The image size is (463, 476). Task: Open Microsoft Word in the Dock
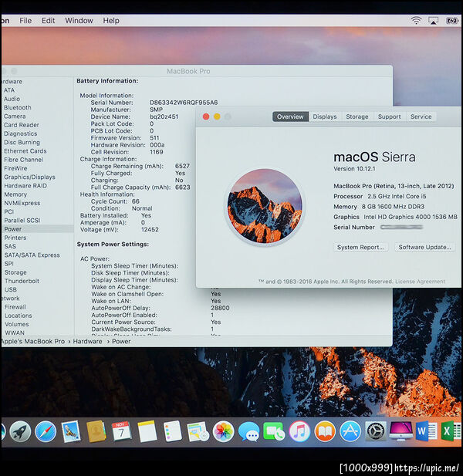click(426, 431)
